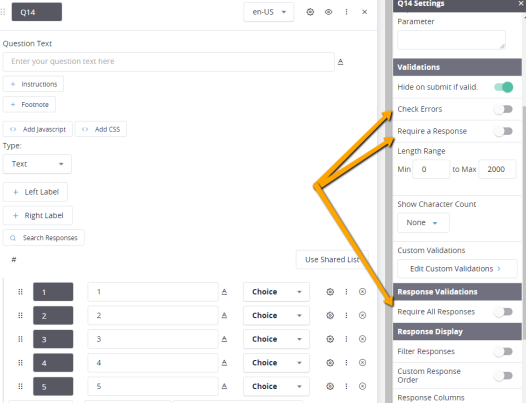
Task: Delete response 2 with the X icon
Action: [362, 315]
